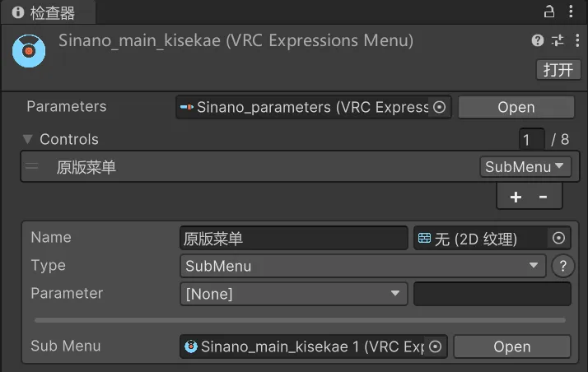
Task: Open the SubMenu dropdown in the 原版菜单 list row
Action: pos(525,167)
